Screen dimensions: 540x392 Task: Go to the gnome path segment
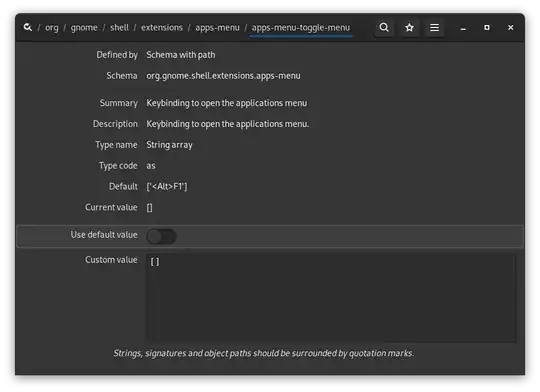84,28
